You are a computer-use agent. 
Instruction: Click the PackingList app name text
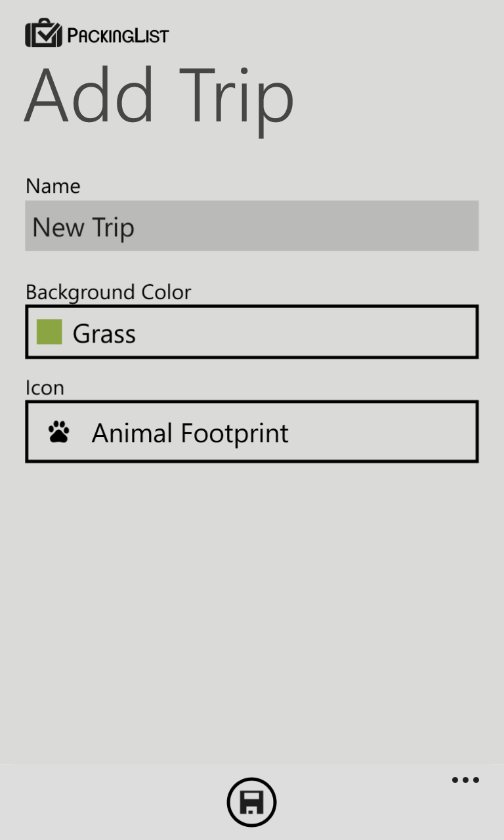[x=118, y=35]
